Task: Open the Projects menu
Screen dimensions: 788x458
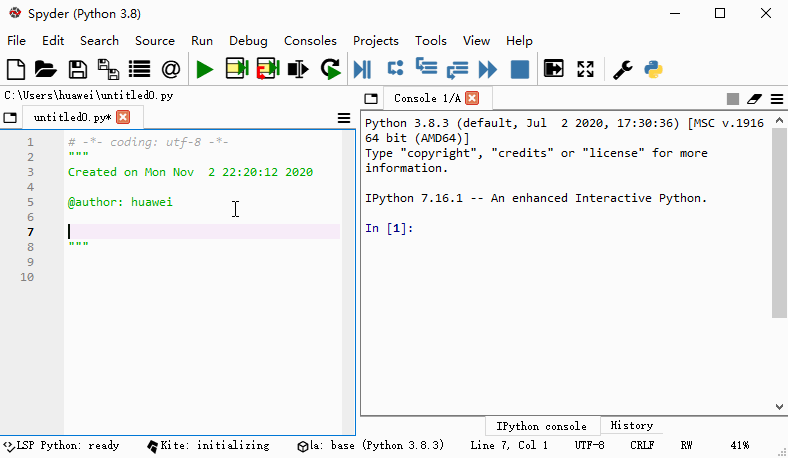Action: (x=375, y=41)
